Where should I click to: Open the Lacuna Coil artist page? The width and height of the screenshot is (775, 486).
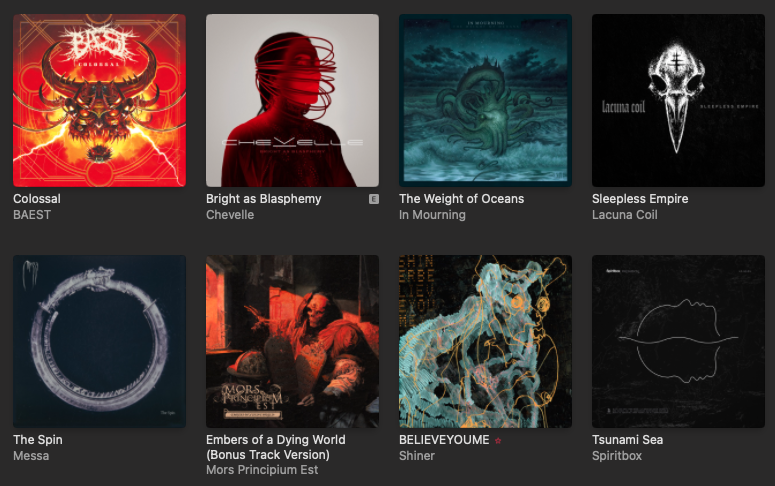tap(625, 215)
